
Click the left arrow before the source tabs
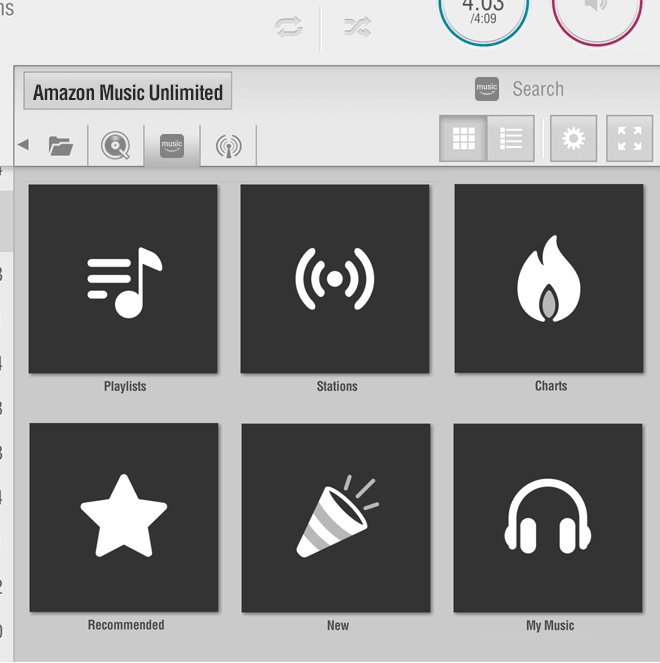tap(23, 145)
